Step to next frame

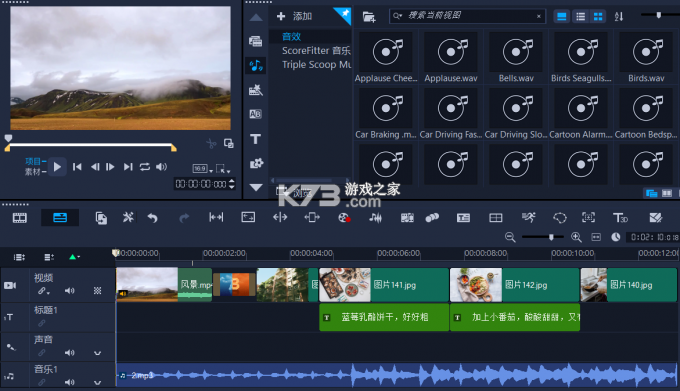pos(110,167)
